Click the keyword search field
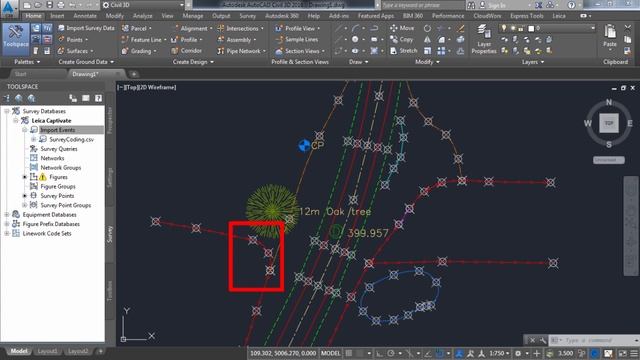This screenshot has width=640, height=360. click(x=423, y=5)
